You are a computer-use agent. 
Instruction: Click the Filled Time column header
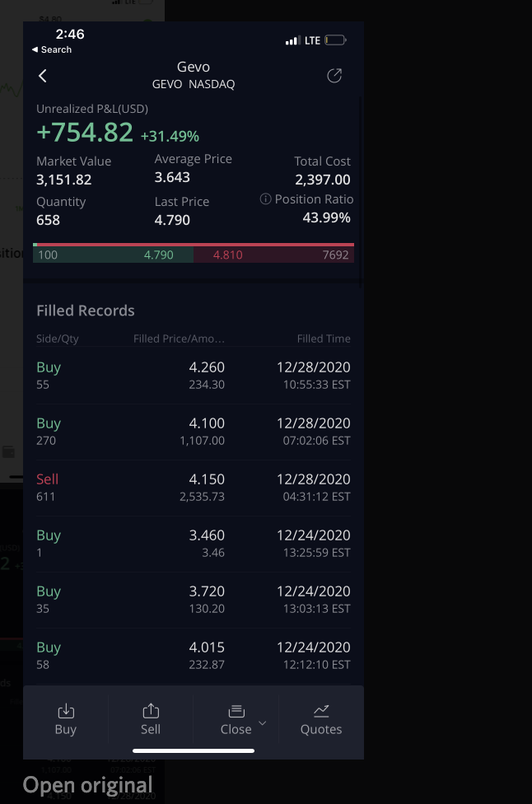[324, 339]
